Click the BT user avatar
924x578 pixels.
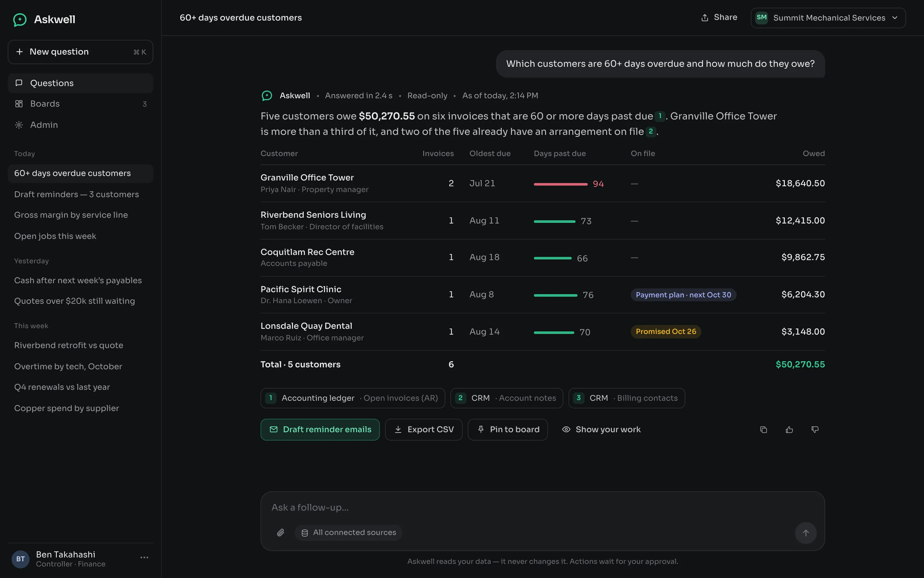click(21, 559)
